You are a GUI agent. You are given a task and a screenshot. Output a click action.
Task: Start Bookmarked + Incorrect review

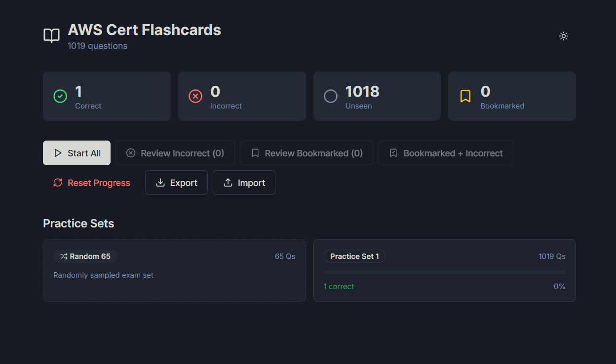coord(445,153)
